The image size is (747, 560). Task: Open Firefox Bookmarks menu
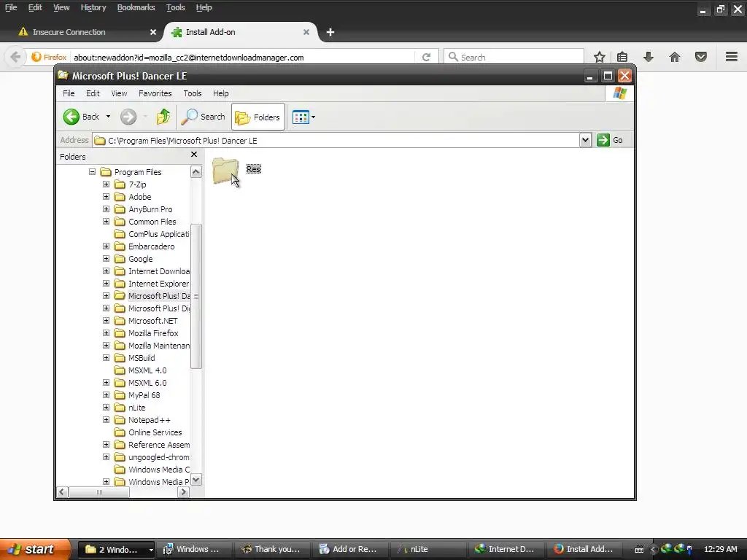pos(136,7)
